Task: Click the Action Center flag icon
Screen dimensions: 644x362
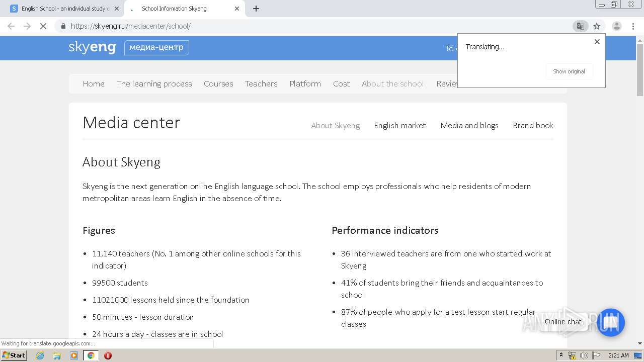Action: click(x=596, y=355)
